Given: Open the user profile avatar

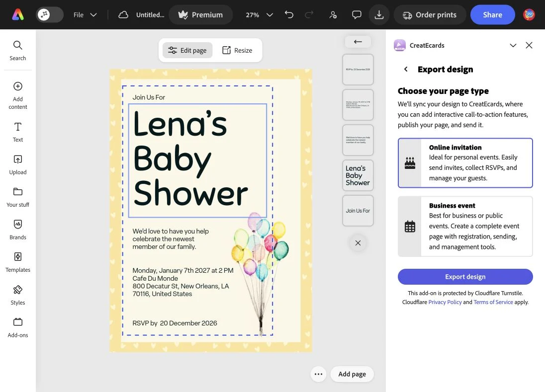Looking at the screenshot, I should [x=529, y=14].
